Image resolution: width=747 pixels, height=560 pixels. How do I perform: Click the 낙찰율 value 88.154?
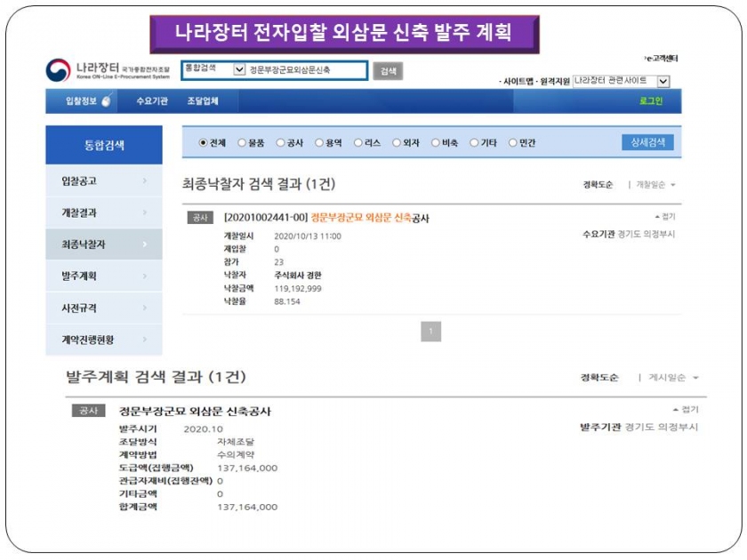point(286,301)
